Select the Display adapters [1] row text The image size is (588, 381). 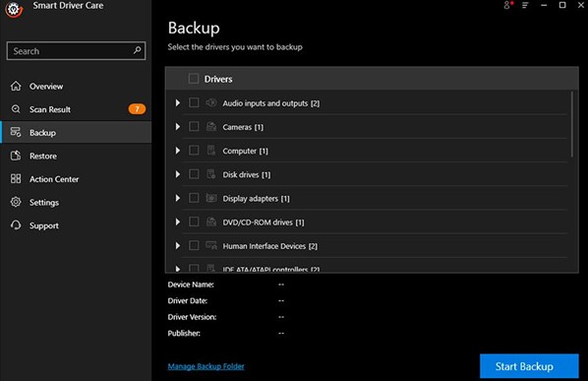[x=256, y=199]
